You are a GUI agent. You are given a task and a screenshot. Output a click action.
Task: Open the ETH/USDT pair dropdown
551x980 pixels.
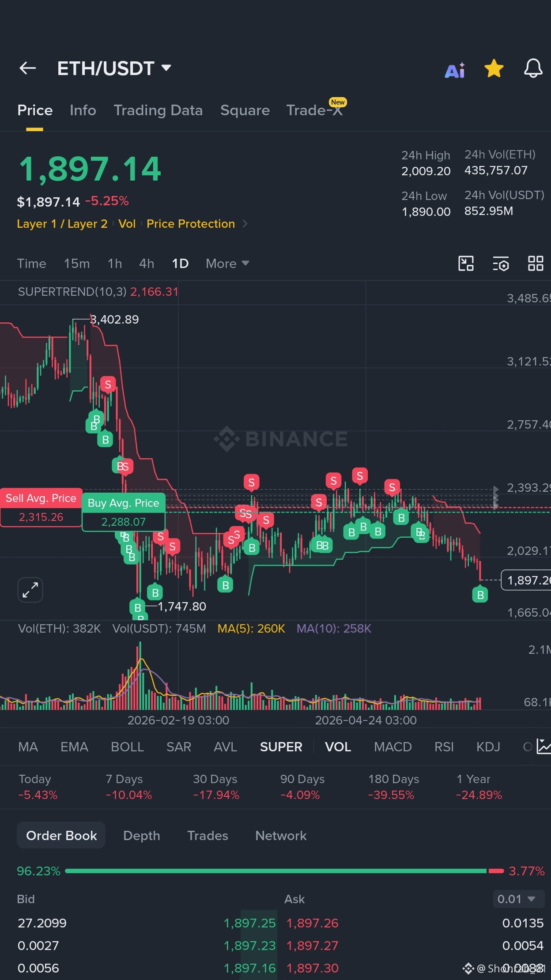point(114,68)
